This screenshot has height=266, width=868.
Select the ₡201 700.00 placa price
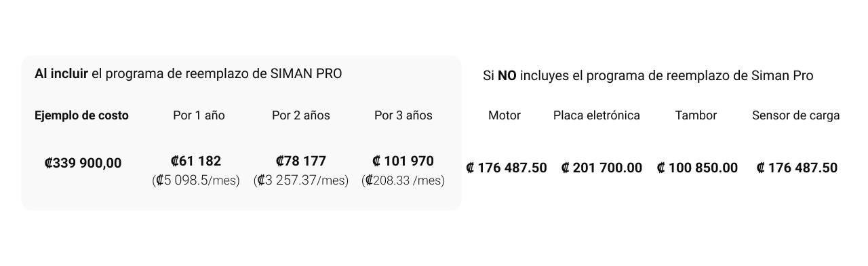pyautogui.click(x=601, y=168)
